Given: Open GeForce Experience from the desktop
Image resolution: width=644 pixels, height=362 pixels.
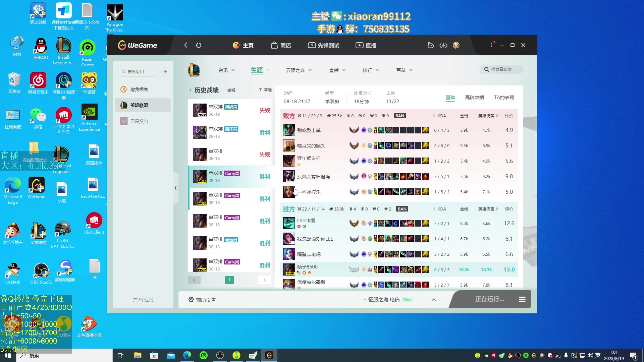Looking at the screenshot, I should (89, 118).
